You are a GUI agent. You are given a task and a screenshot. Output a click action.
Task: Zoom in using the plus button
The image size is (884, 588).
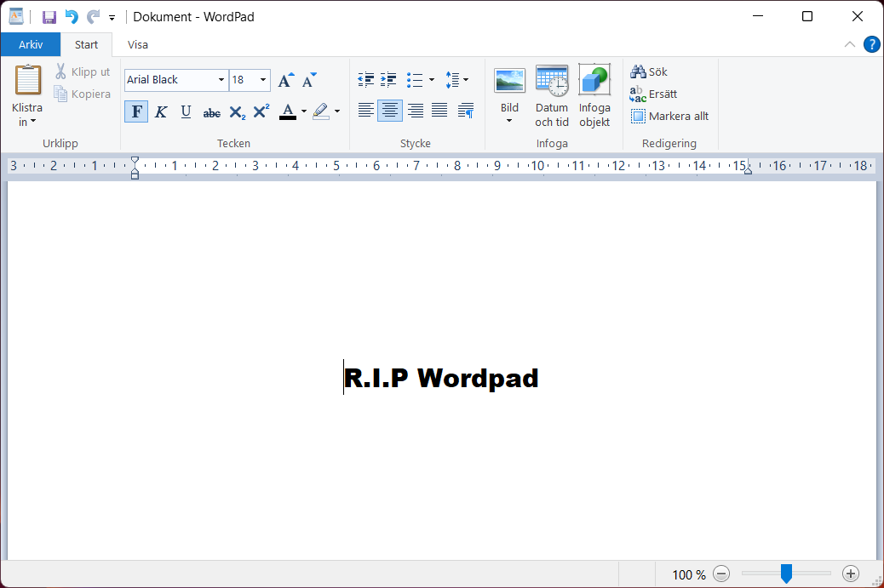click(x=851, y=574)
